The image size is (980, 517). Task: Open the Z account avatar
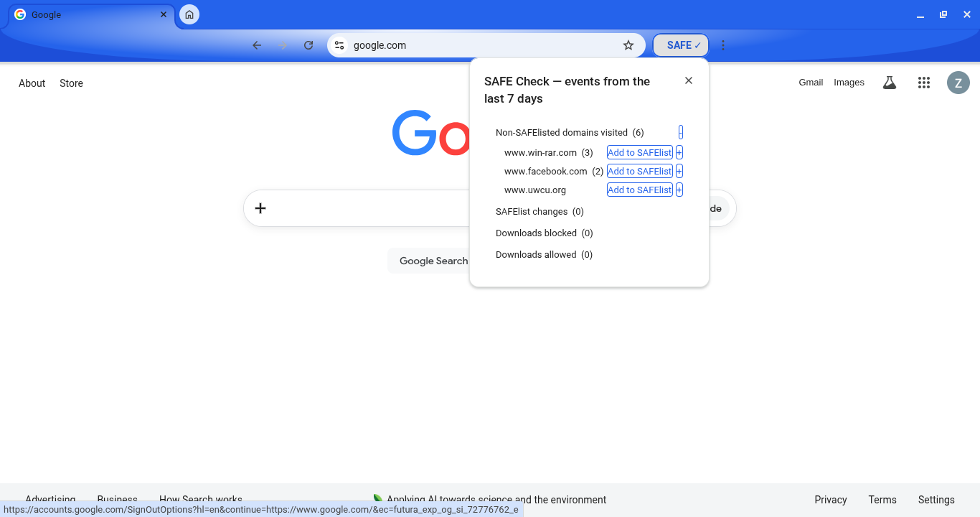tap(958, 83)
